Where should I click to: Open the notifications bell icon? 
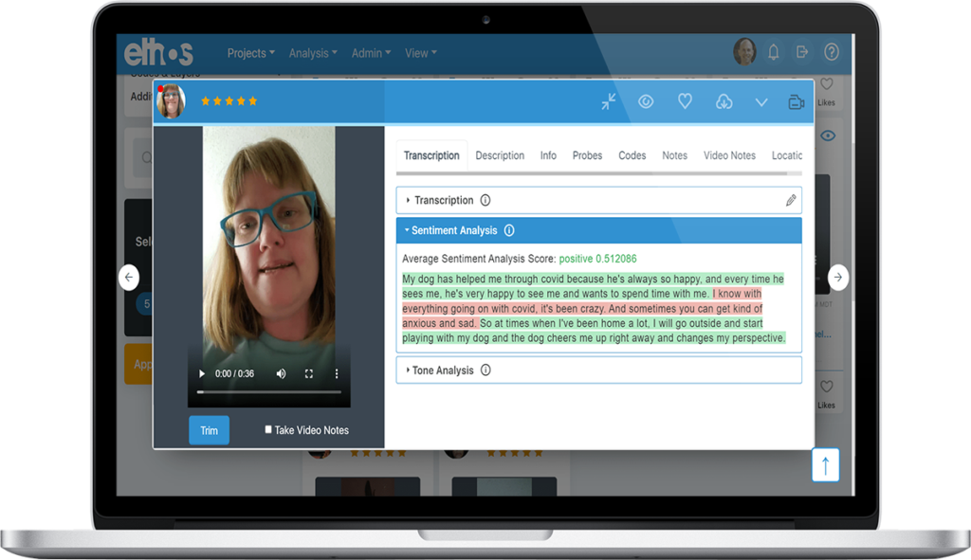(774, 52)
